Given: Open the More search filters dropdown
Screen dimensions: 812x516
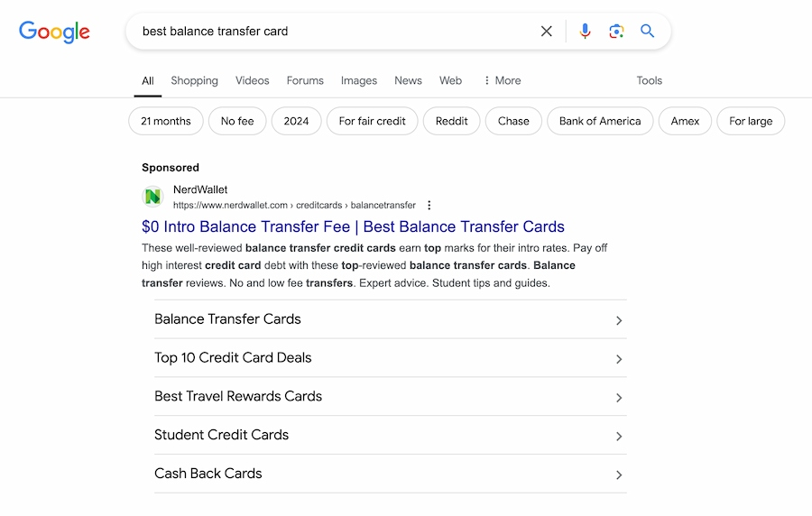Looking at the screenshot, I should click(x=502, y=81).
